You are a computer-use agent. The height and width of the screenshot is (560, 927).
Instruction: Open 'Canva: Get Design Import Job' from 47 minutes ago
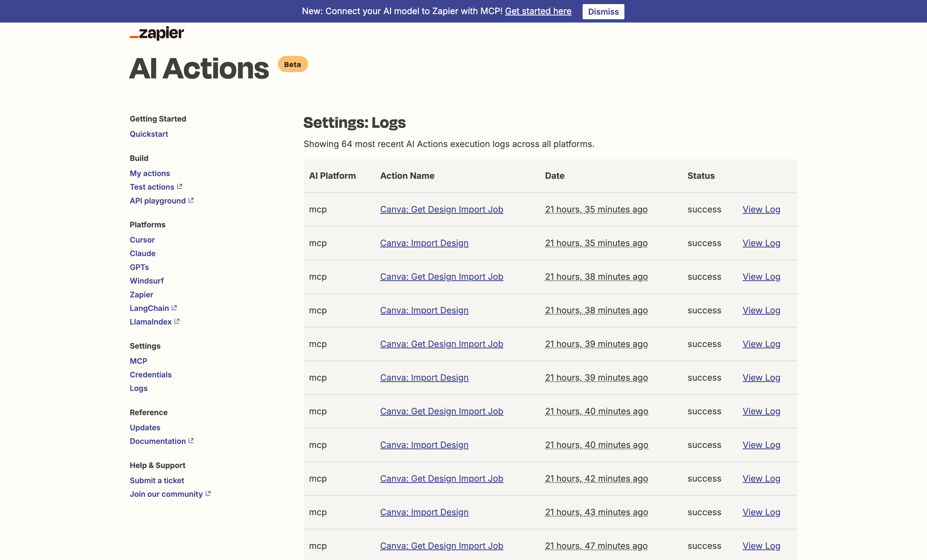(442, 546)
